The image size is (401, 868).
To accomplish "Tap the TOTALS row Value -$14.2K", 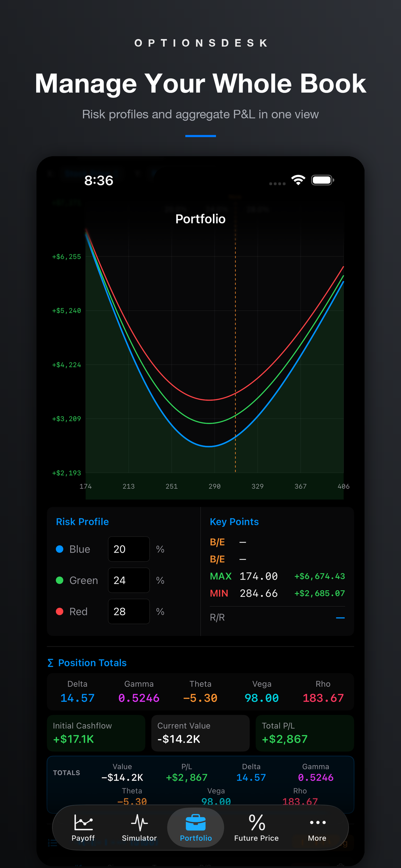I will (x=122, y=778).
